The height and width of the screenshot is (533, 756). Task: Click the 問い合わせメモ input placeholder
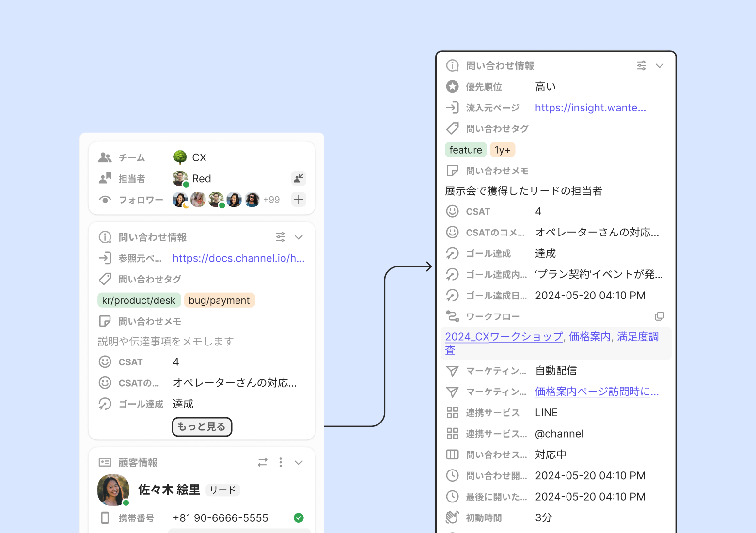[x=166, y=341]
